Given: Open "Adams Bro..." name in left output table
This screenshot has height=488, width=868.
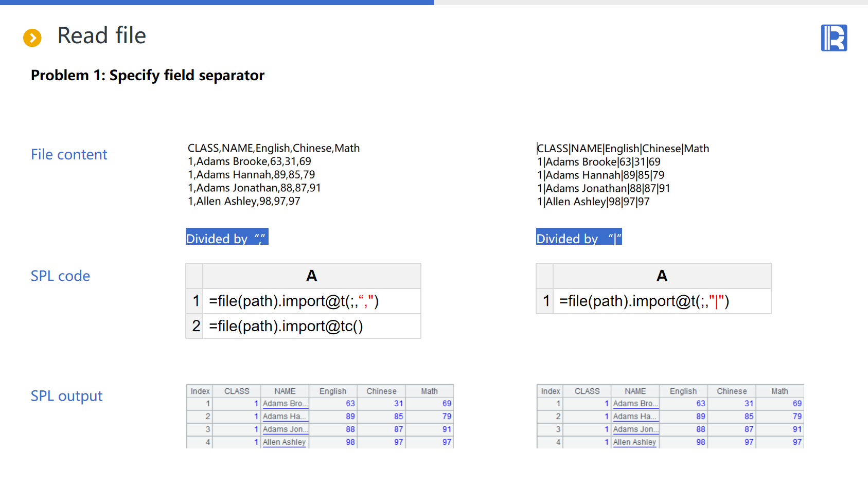Looking at the screenshot, I should click(x=285, y=404).
